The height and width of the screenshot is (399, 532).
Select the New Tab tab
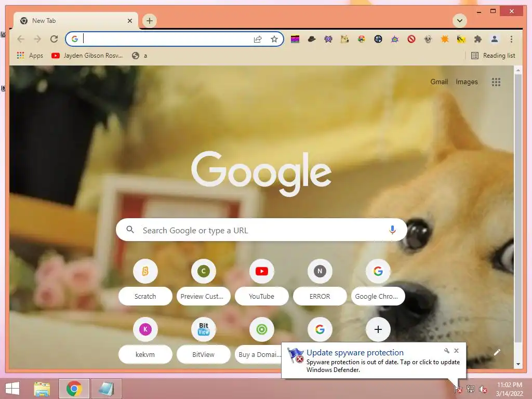[x=76, y=21]
